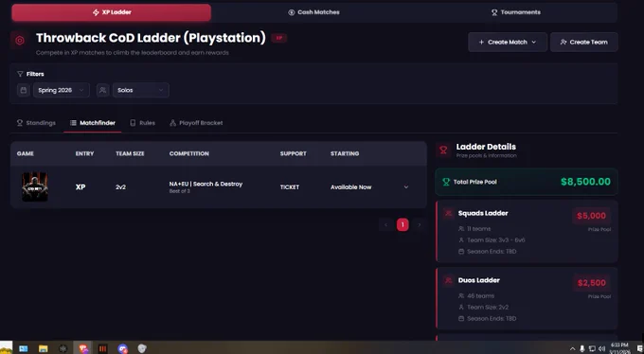Image resolution: width=644 pixels, height=354 pixels.
Task: Select the Matchfinder tab
Action: 93,123
